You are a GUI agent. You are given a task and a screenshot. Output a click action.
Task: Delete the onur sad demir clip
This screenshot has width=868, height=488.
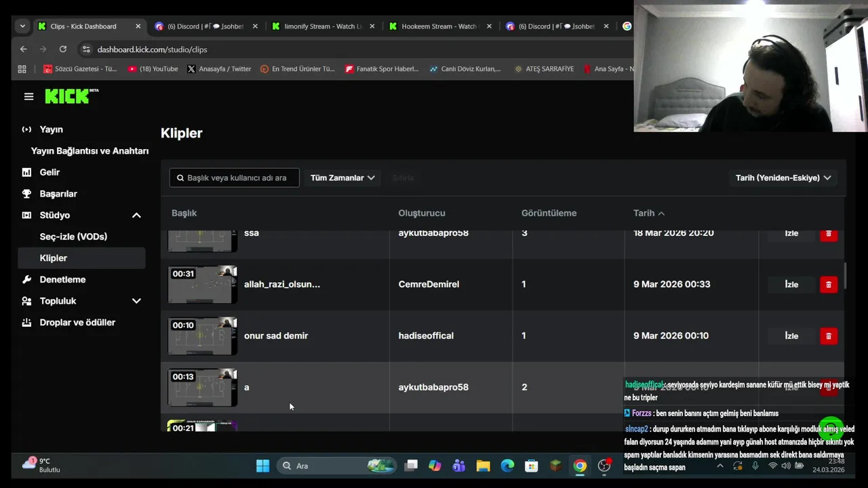(x=829, y=336)
